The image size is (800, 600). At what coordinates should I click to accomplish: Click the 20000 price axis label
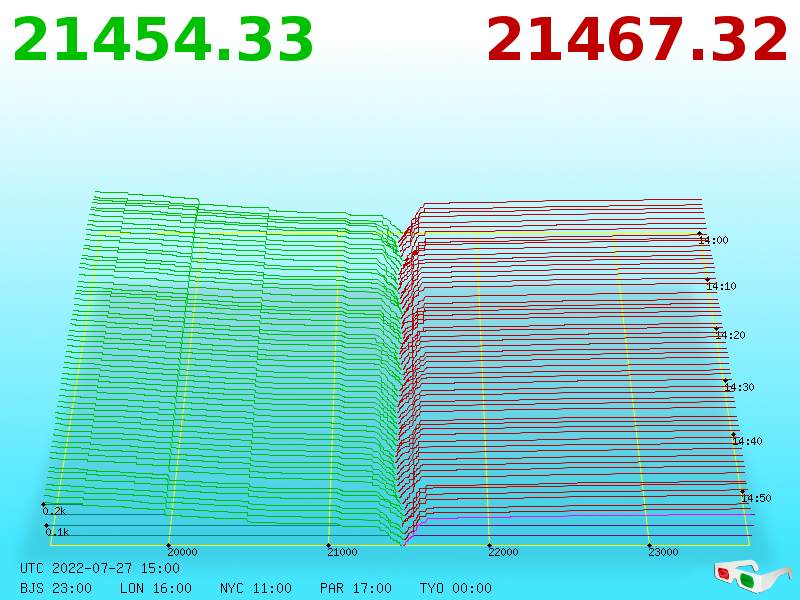click(182, 552)
